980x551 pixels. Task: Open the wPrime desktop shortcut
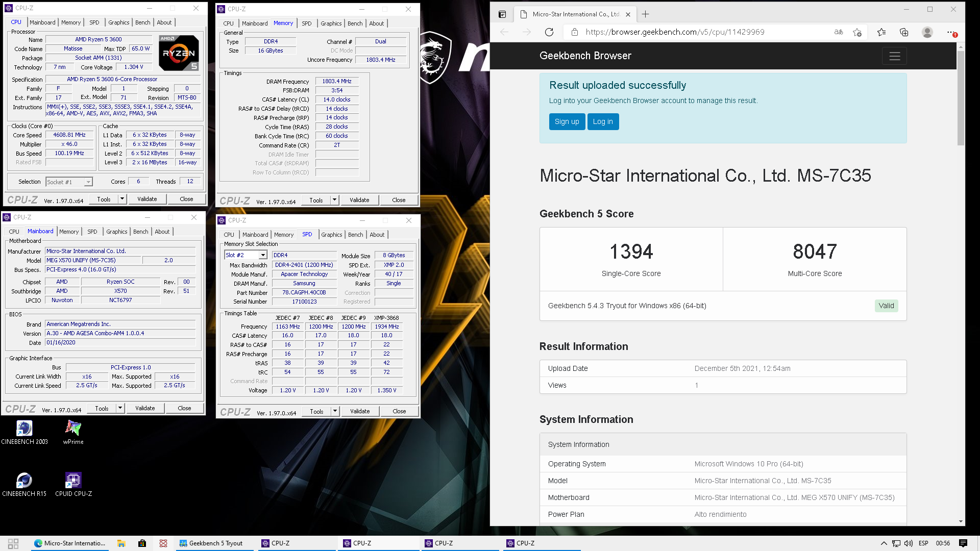click(73, 432)
